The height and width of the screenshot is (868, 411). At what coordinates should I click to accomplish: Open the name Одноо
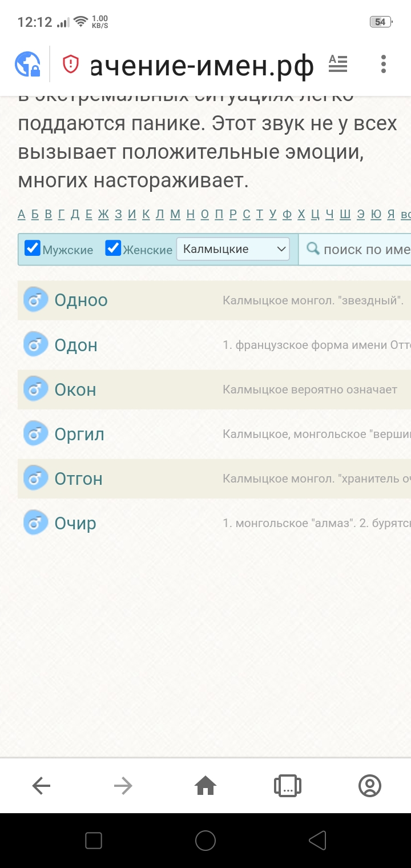click(81, 300)
